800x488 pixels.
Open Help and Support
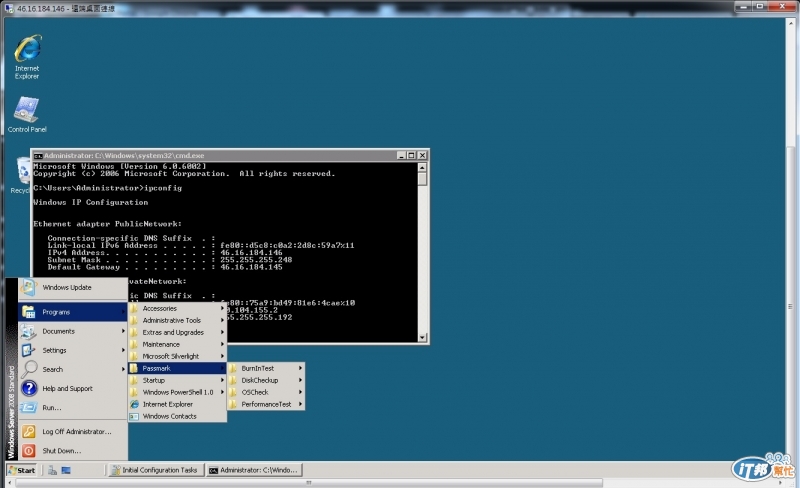tap(73, 388)
